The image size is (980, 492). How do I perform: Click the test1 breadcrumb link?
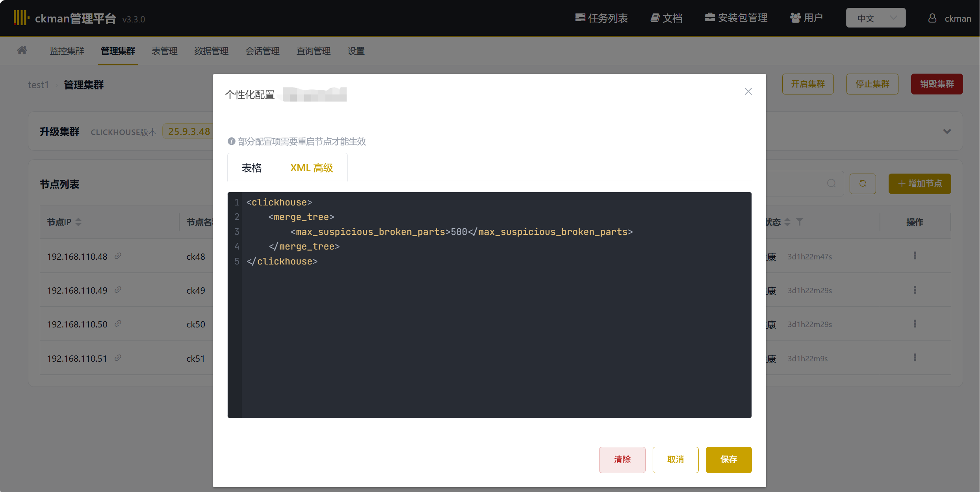pos(38,85)
